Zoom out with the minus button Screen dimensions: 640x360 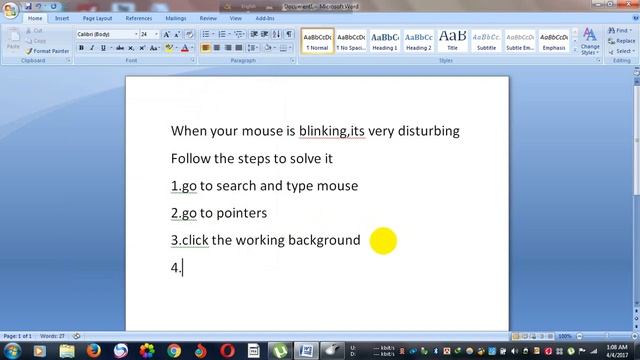tap(579, 336)
